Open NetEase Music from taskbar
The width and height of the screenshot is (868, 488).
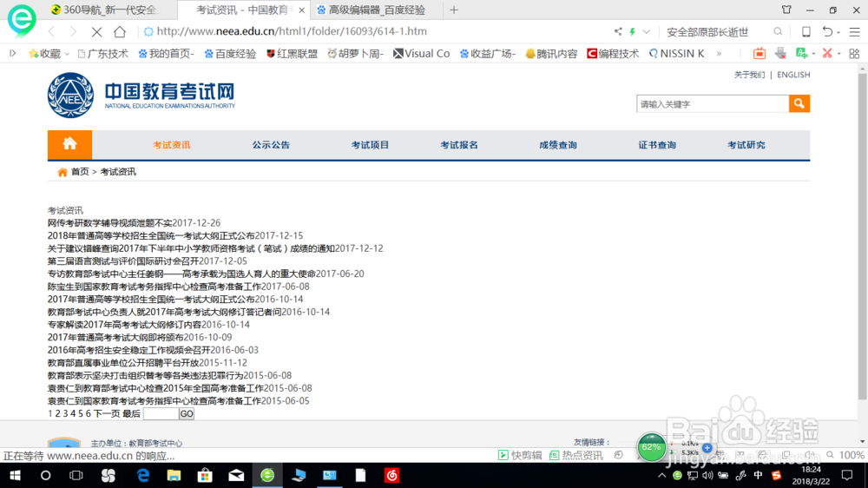click(x=392, y=475)
